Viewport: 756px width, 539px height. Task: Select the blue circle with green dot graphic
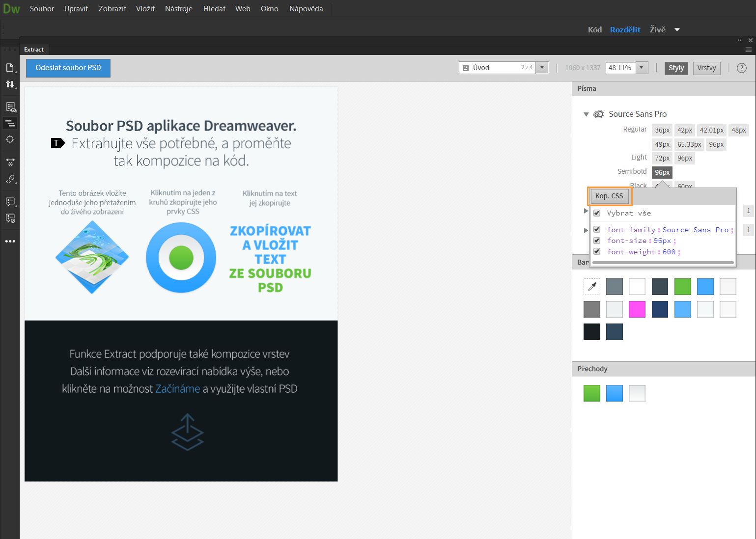[x=181, y=258]
